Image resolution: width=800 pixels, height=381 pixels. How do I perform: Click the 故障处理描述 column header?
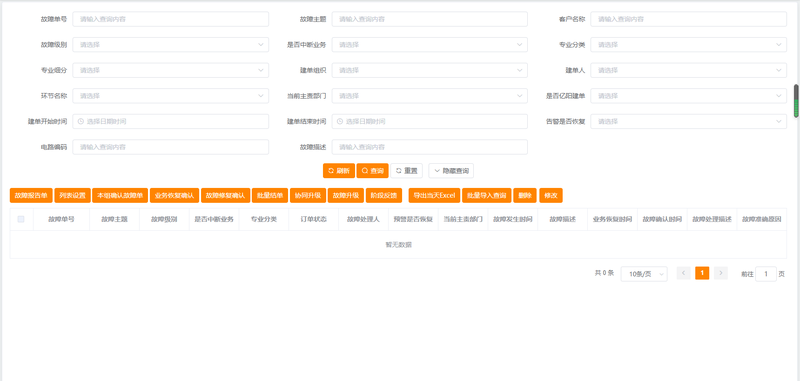(712, 219)
